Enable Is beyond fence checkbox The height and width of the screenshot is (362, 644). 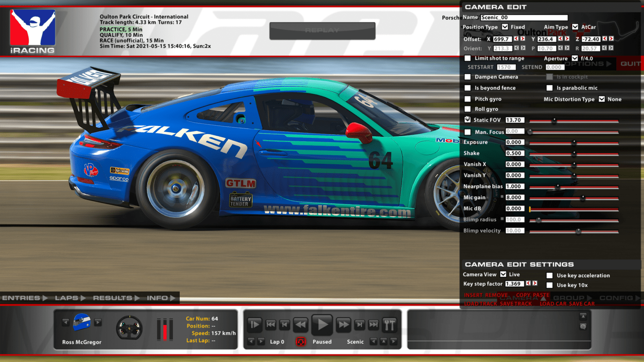[x=467, y=88]
